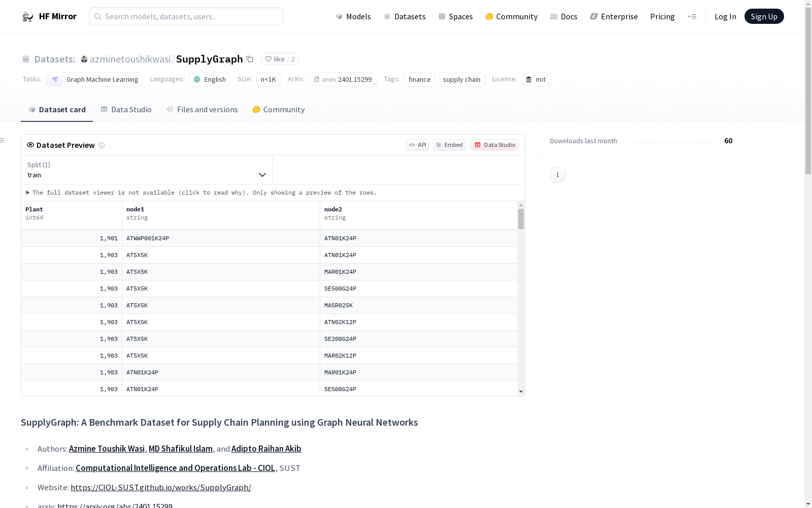Click the azminetoushikwasi avatar icon

[x=84, y=59]
